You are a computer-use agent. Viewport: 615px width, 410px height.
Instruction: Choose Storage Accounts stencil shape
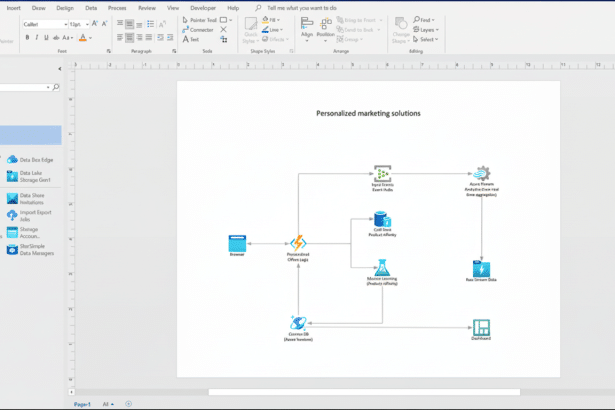[23, 233]
